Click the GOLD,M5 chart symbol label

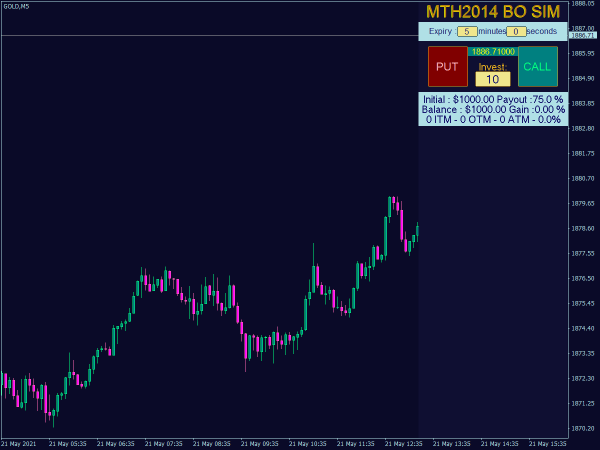click(x=16, y=7)
